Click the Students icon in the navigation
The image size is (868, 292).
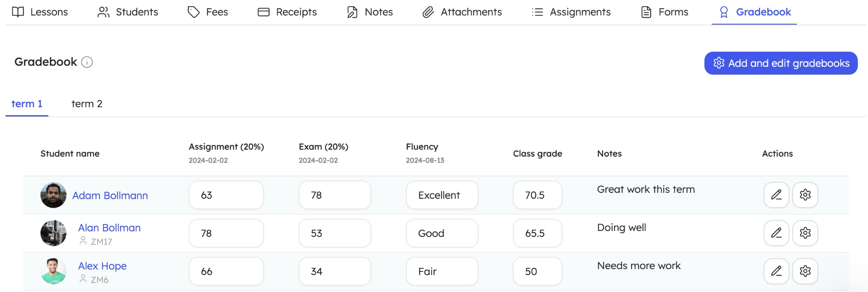click(103, 12)
